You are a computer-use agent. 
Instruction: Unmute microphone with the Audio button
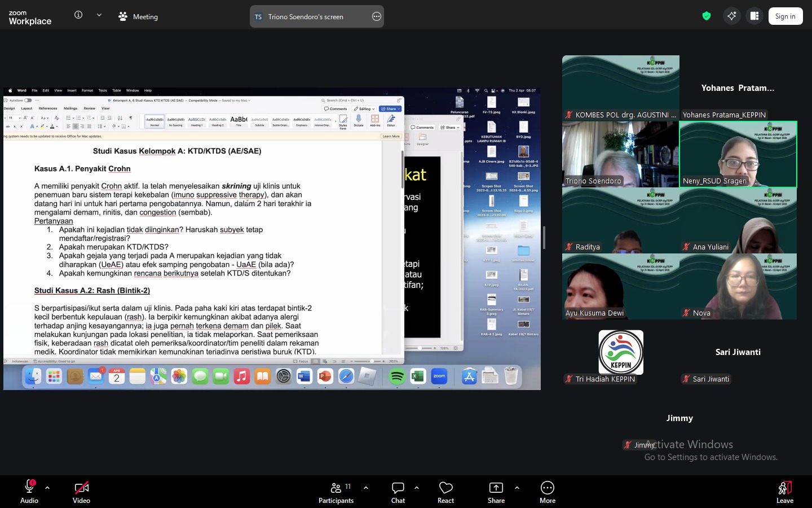point(29,491)
